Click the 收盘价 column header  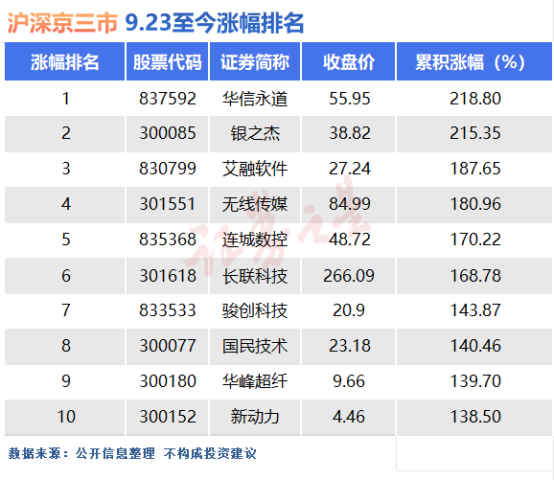pos(348,62)
